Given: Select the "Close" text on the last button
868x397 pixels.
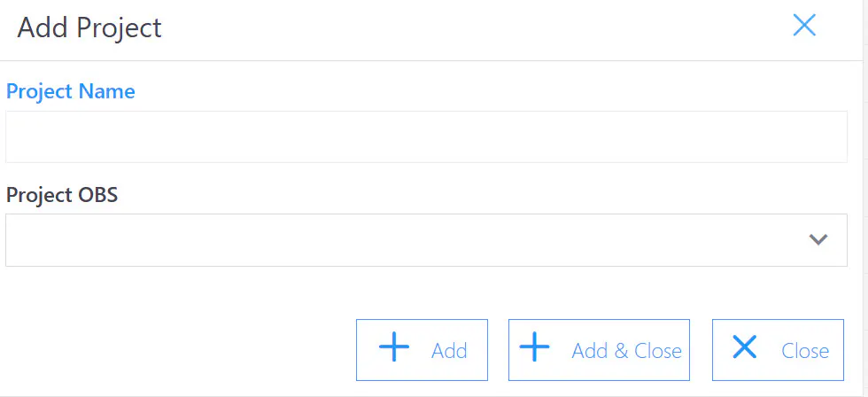Looking at the screenshot, I should [805, 351].
